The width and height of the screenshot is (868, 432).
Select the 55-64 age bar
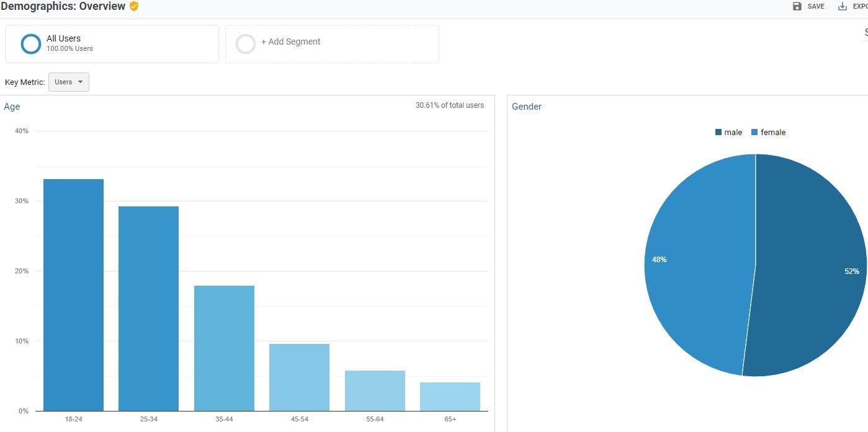point(375,390)
